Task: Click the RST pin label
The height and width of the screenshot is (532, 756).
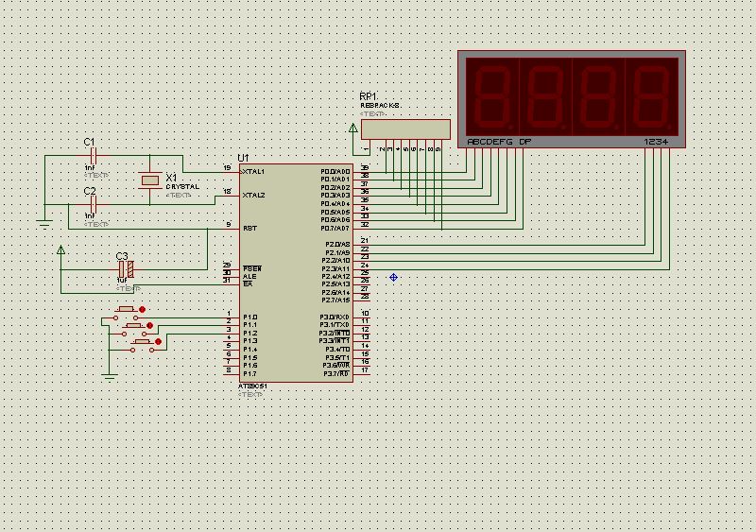Action: point(249,228)
